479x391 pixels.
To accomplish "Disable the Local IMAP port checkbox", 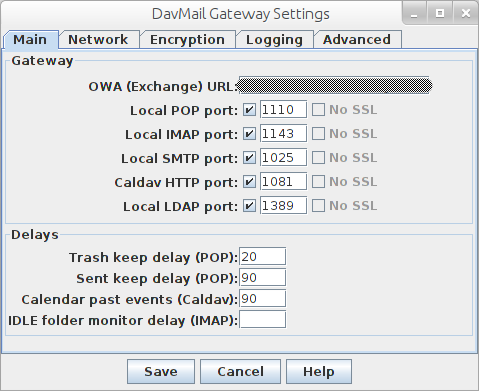I will [249, 134].
